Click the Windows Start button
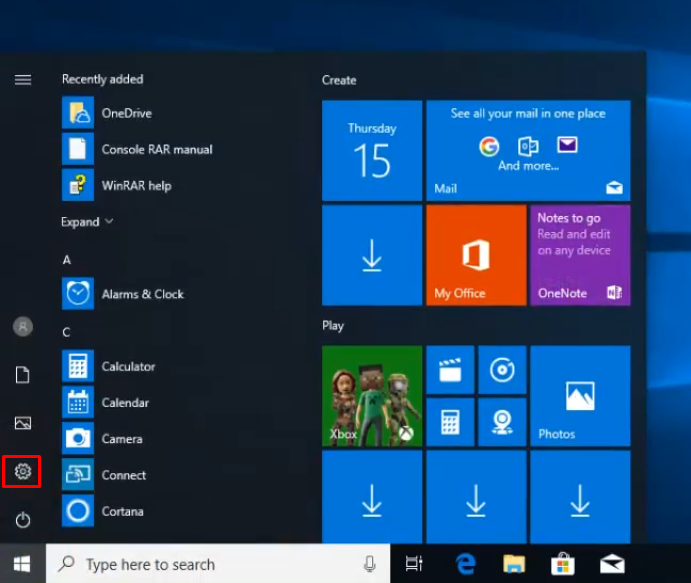The height and width of the screenshot is (583, 691). pos(22,564)
